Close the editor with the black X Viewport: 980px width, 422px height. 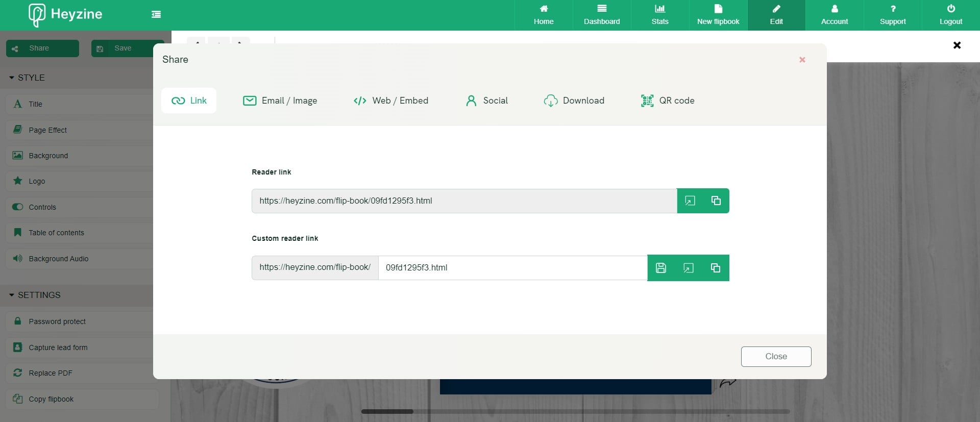(957, 45)
